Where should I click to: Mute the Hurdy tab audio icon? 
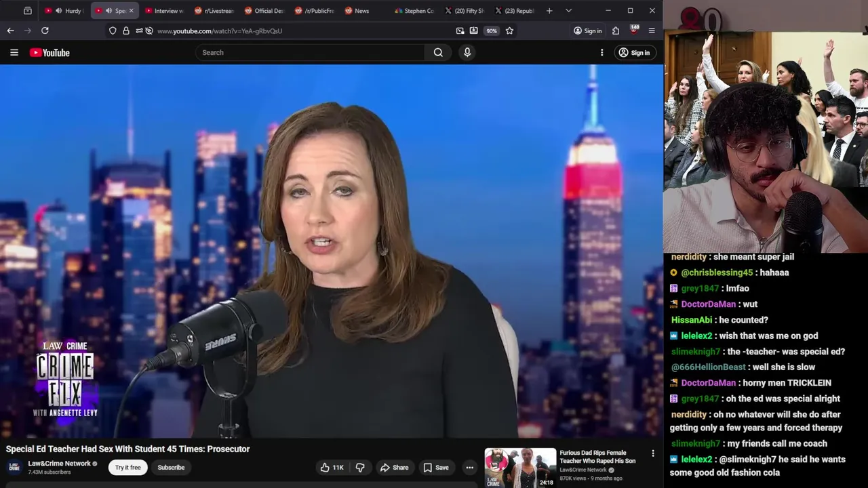(x=58, y=11)
